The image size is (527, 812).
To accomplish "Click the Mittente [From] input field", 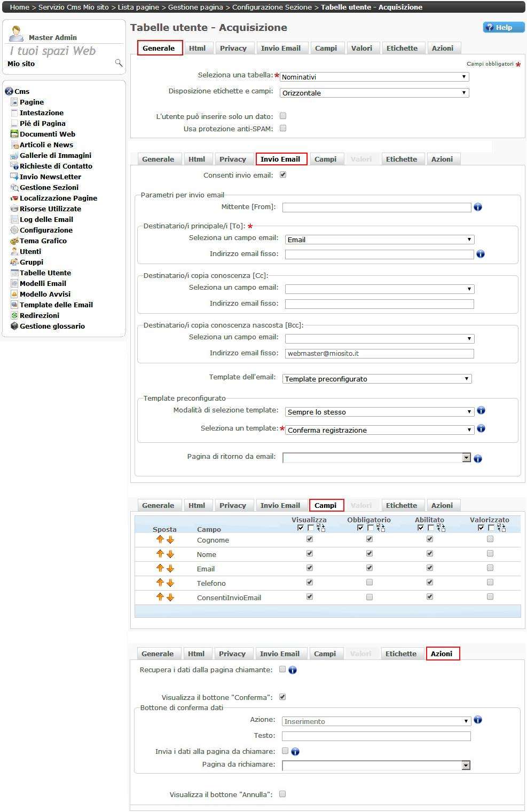I will pos(376,208).
